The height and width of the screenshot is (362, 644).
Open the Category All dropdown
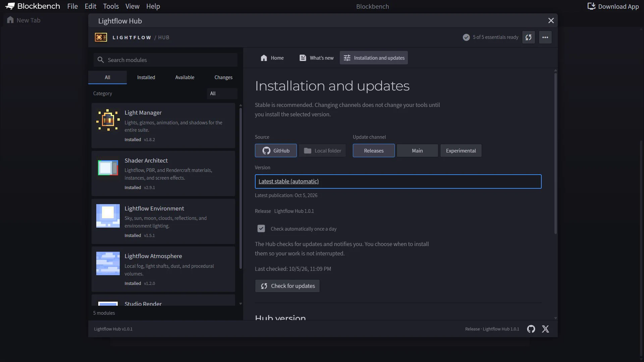click(x=222, y=94)
